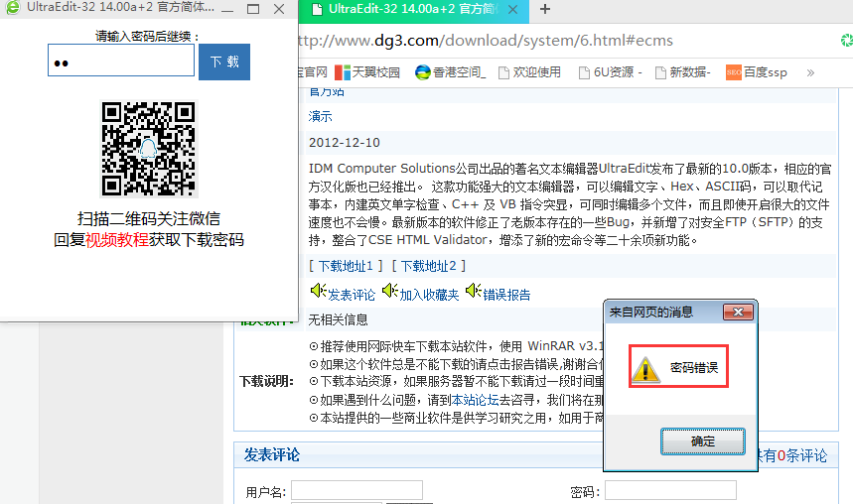Viewport: 853px width, 504px height.
Task: Click the 发表评论 section heading
Action: click(271, 454)
